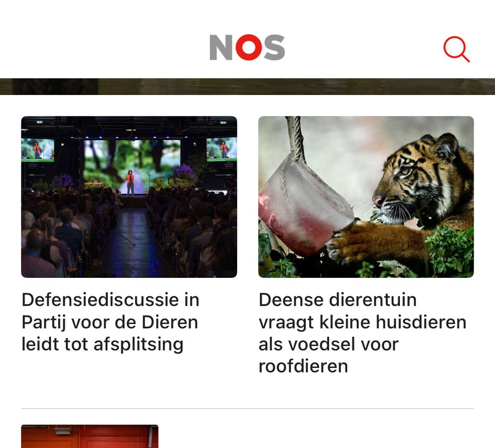The height and width of the screenshot is (448, 495).
Task: Click the grey S letter of logo
Action: point(274,47)
